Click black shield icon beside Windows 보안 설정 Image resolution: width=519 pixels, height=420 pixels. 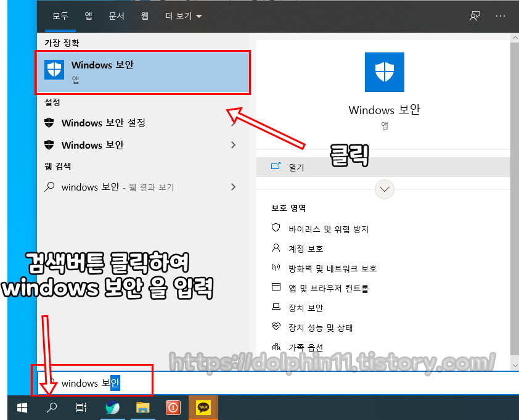coord(49,123)
